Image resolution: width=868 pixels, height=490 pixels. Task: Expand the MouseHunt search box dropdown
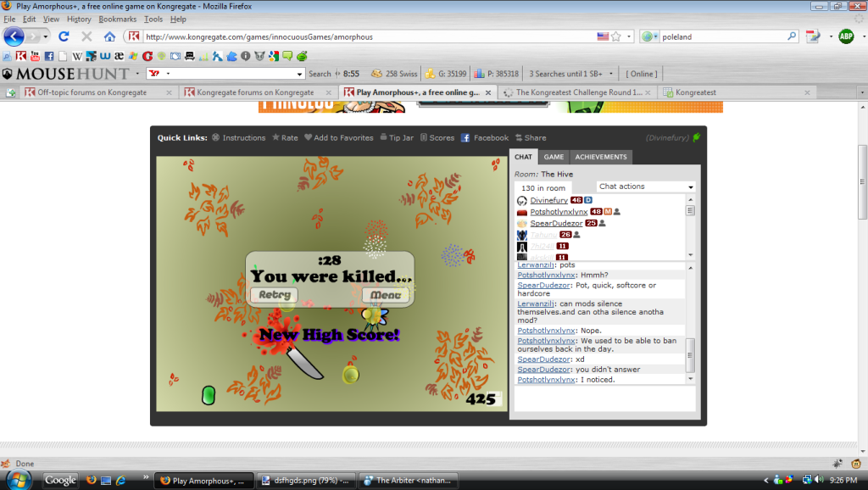299,74
